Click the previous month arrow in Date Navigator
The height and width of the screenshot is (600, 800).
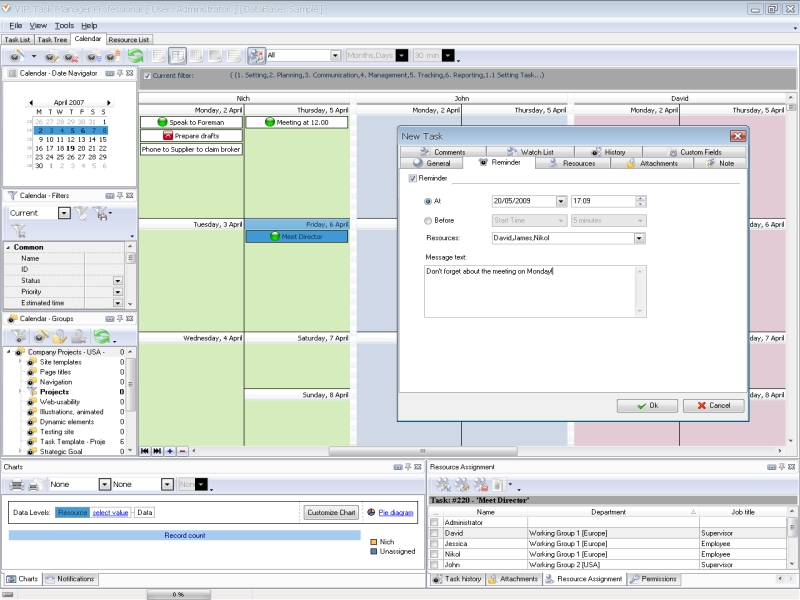tap(30, 102)
